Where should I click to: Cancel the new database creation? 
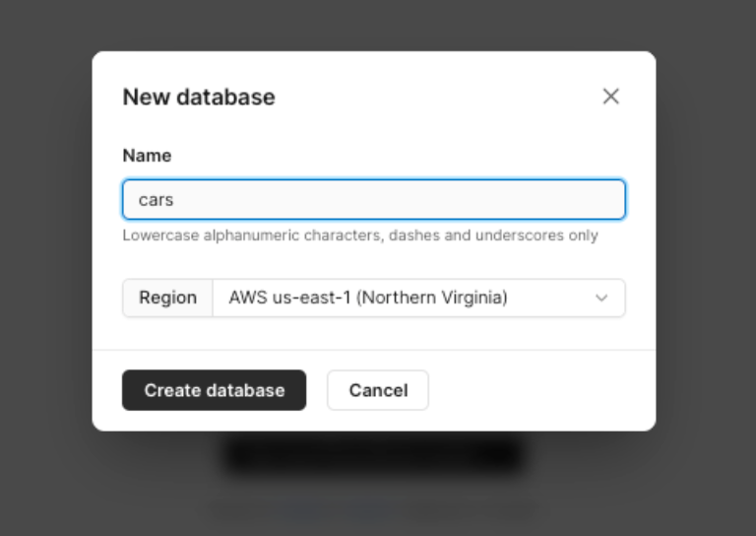pyautogui.click(x=378, y=390)
